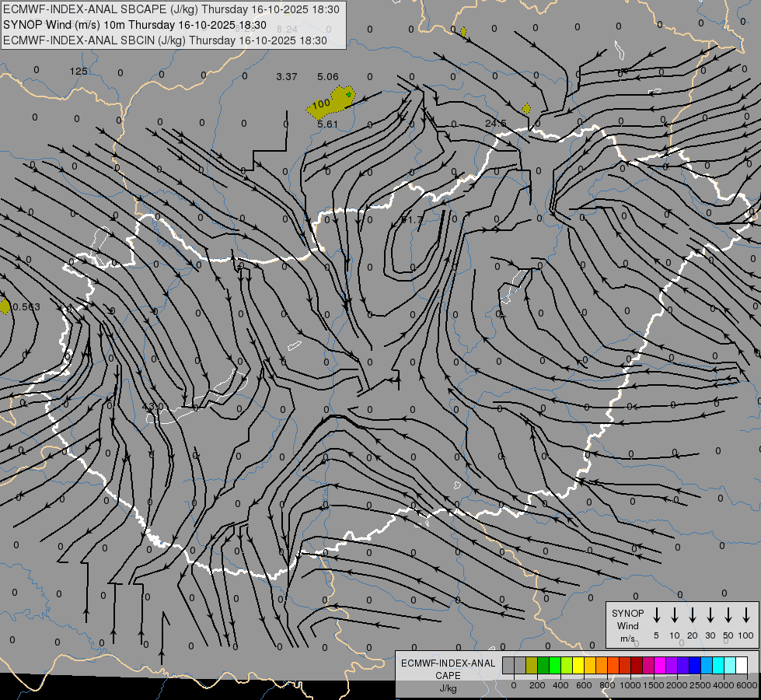Click the 6000 label under CAPE scale
This screenshot has width=761, height=700.
pyautogui.click(x=747, y=685)
